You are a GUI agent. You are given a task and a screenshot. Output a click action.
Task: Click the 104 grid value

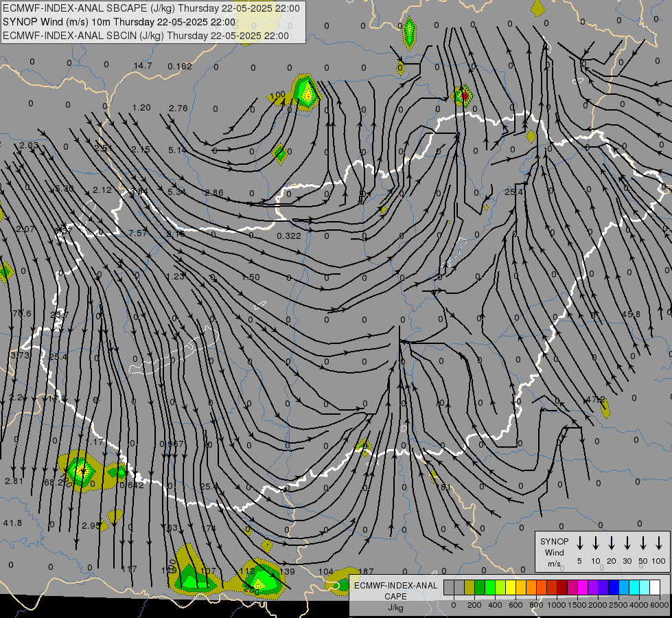point(326,571)
